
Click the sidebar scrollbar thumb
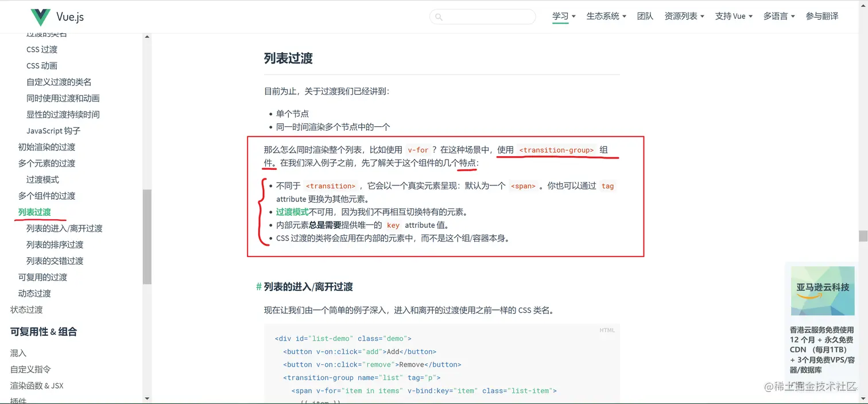pyautogui.click(x=147, y=236)
